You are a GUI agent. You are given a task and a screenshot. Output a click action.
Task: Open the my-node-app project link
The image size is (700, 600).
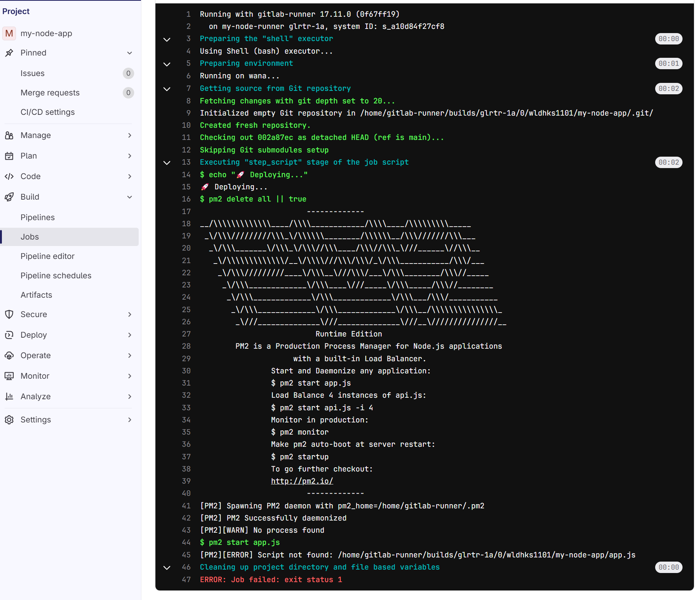(46, 33)
